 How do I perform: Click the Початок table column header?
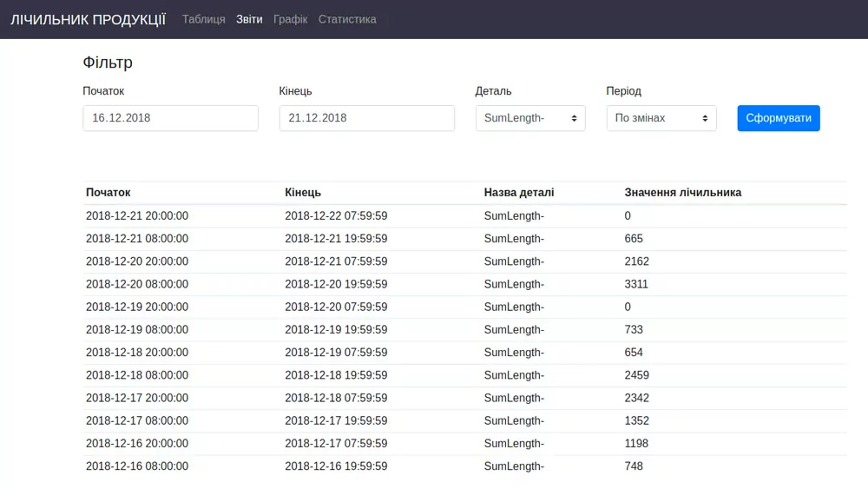(x=108, y=193)
